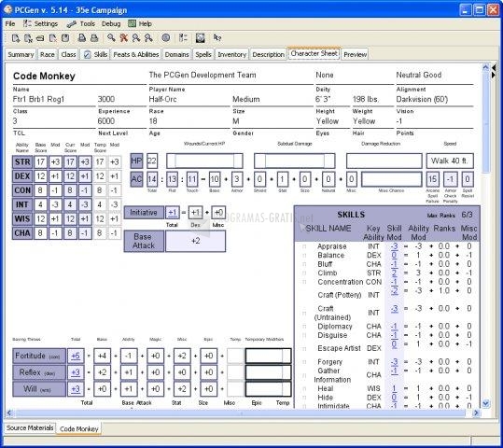
Task: Click the Fortitude total +6 link
Action: [76, 356]
